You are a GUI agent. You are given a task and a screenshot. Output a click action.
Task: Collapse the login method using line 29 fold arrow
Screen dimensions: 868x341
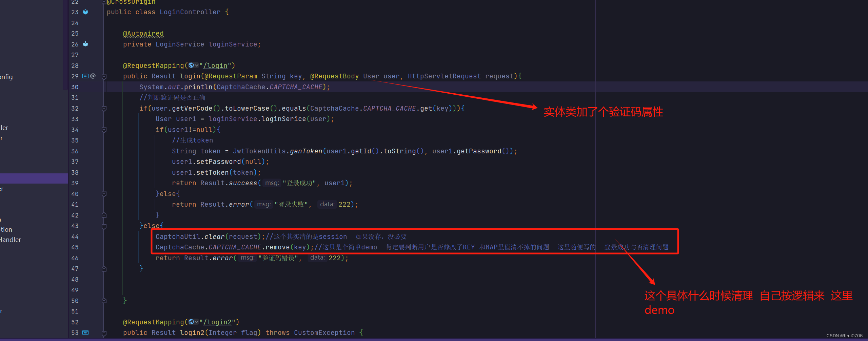(104, 76)
